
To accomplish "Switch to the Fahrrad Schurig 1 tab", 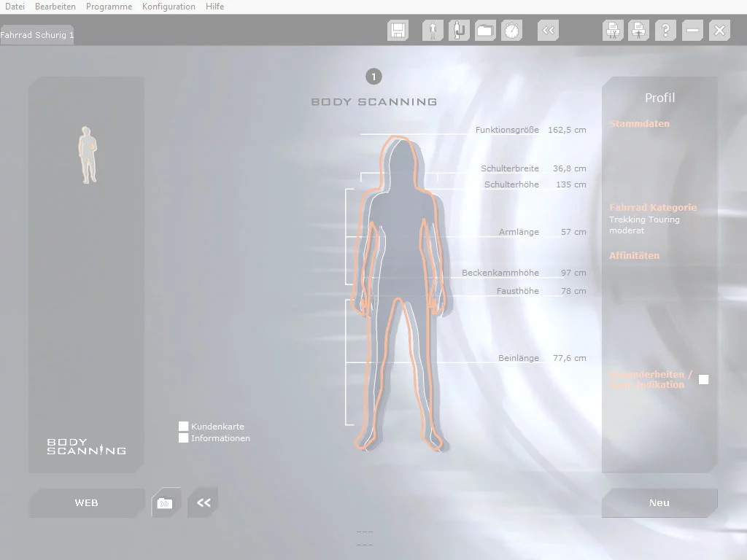I will pos(36,34).
